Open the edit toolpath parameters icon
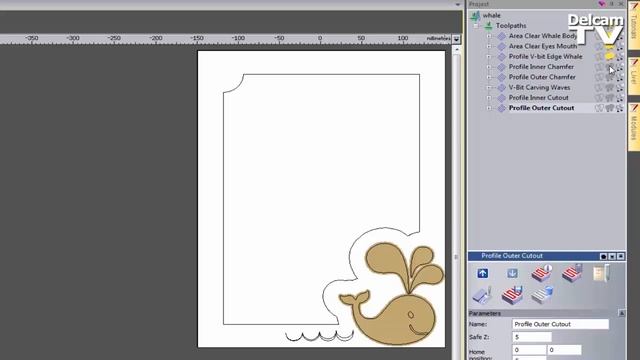 [542, 273]
